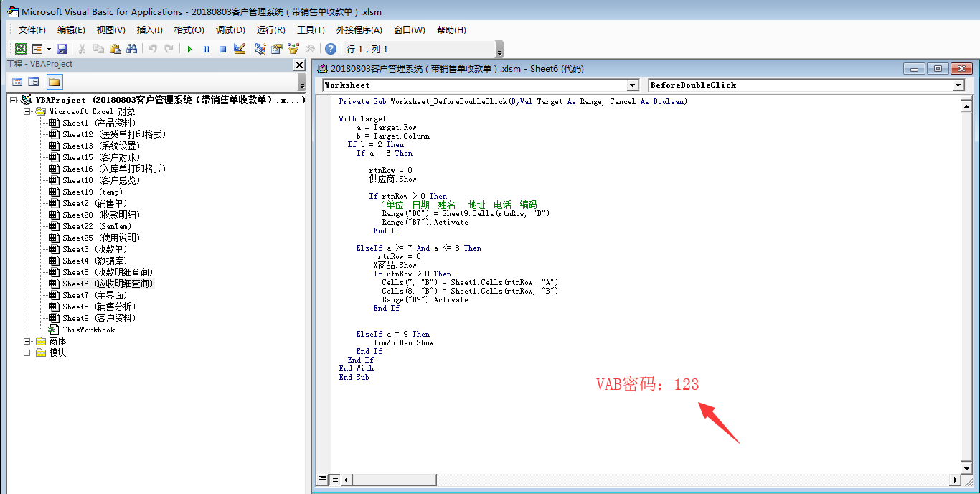Viewport: 980px width, 494px height.
Task: Open the 视图(V) menu
Action: click(x=110, y=30)
